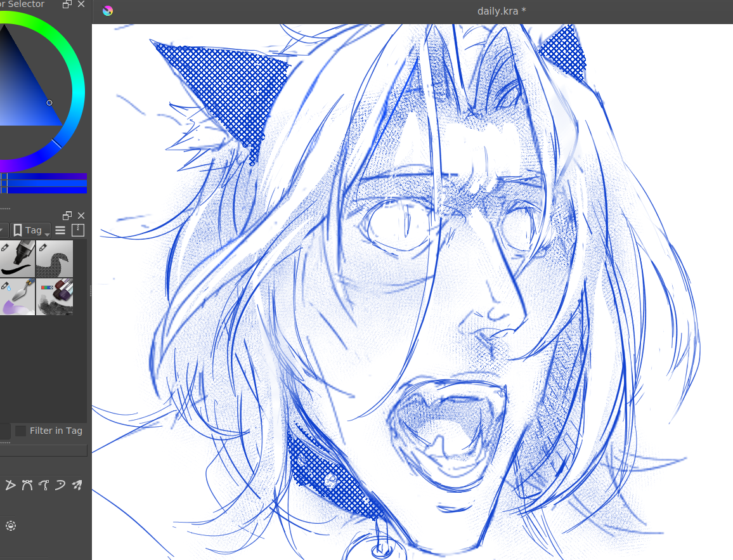Click the top color slider bar
Image resolution: width=733 pixels, height=560 pixels.
pyautogui.click(x=43, y=176)
